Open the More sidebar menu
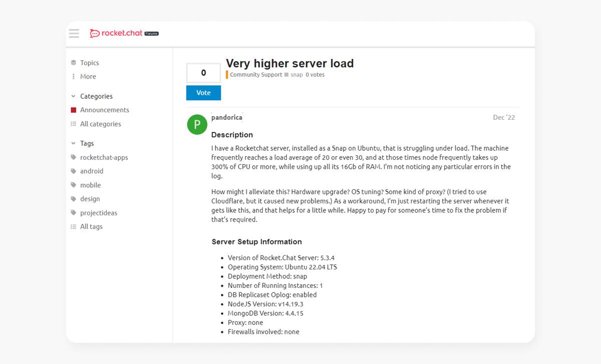Screen dimensions: 601x364 click(x=88, y=77)
